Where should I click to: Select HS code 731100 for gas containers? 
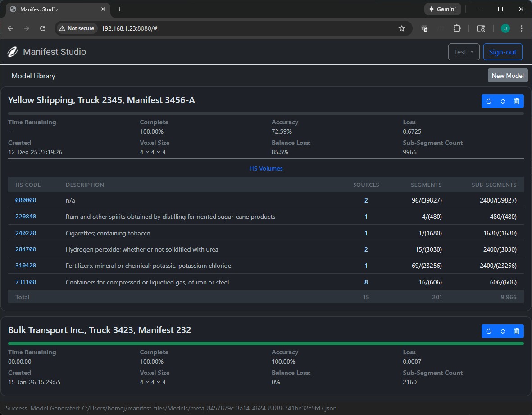point(26,282)
